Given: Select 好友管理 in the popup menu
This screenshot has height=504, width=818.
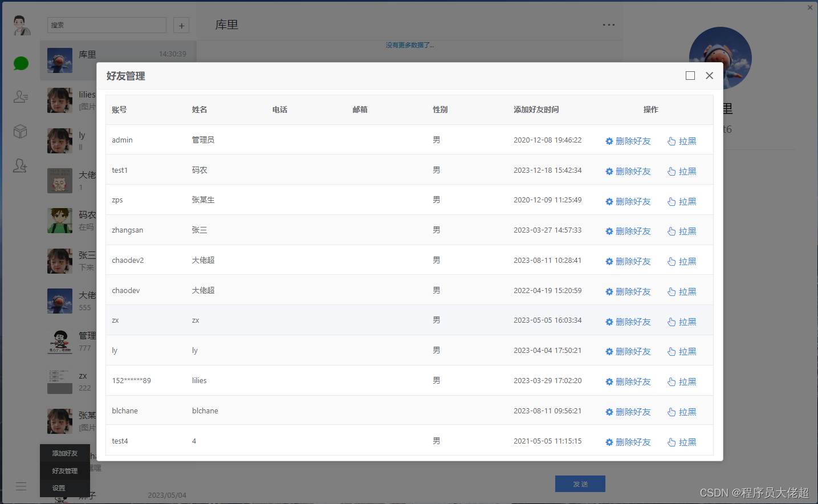Looking at the screenshot, I should (x=65, y=471).
